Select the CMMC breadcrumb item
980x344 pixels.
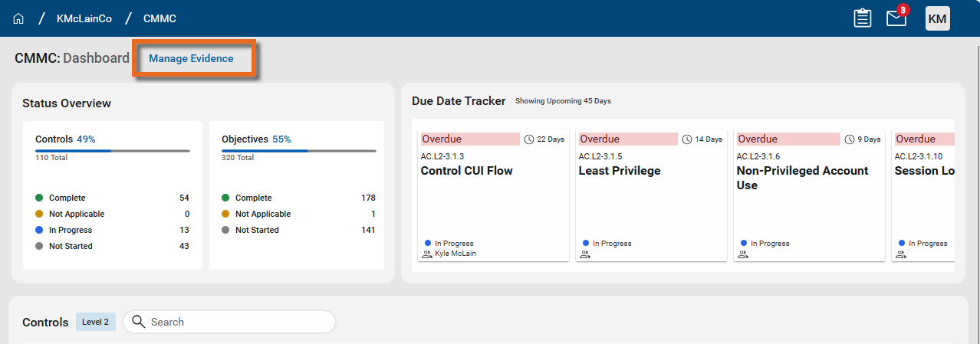tap(159, 18)
